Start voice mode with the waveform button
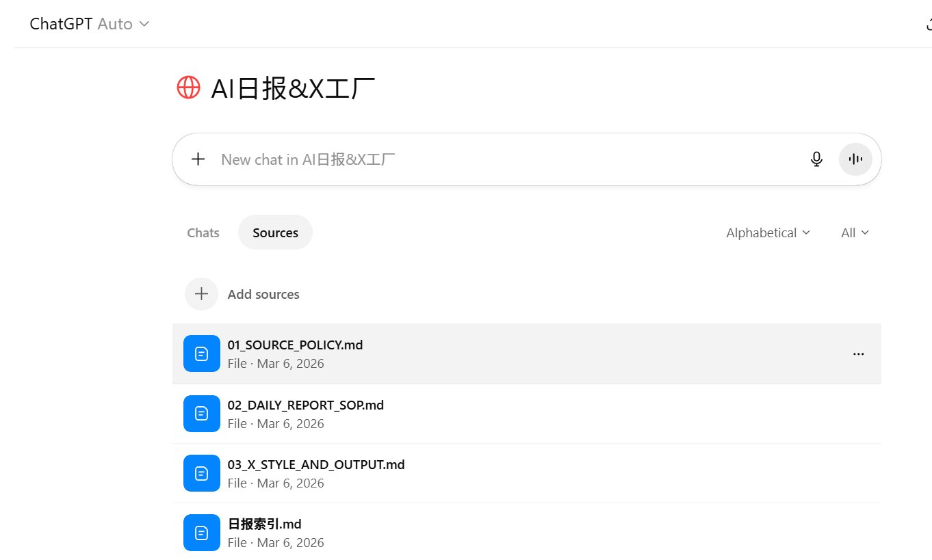Screen dimensions: 932x560 (x=855, y=159)
